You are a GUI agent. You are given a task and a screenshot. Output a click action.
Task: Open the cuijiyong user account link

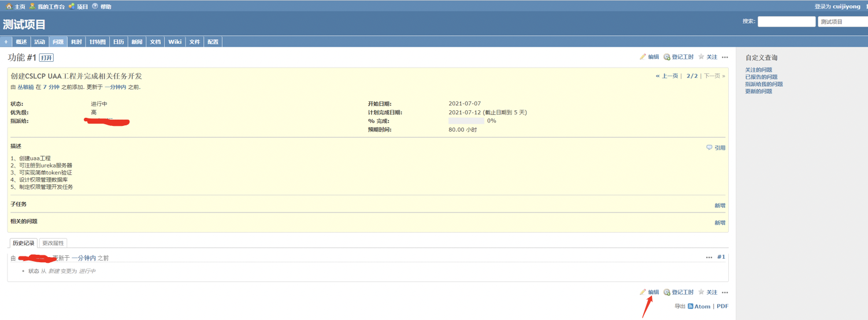coord(847,6)
